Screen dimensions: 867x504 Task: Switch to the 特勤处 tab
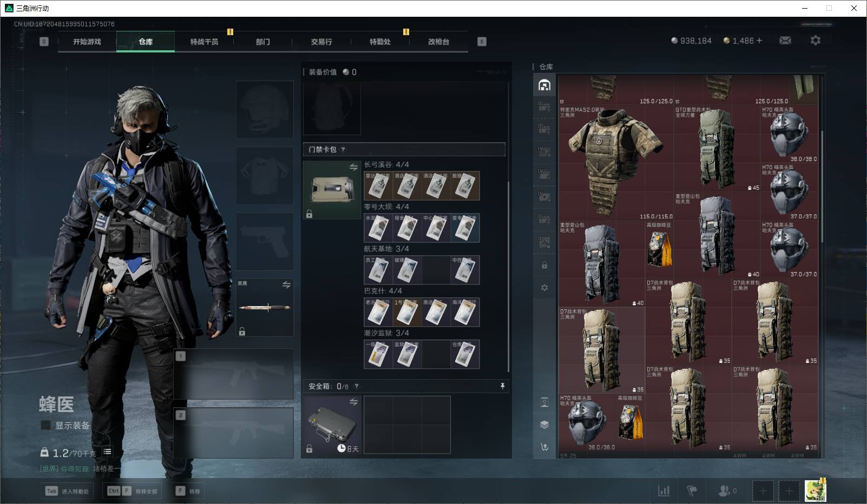[x=380, y=42]
